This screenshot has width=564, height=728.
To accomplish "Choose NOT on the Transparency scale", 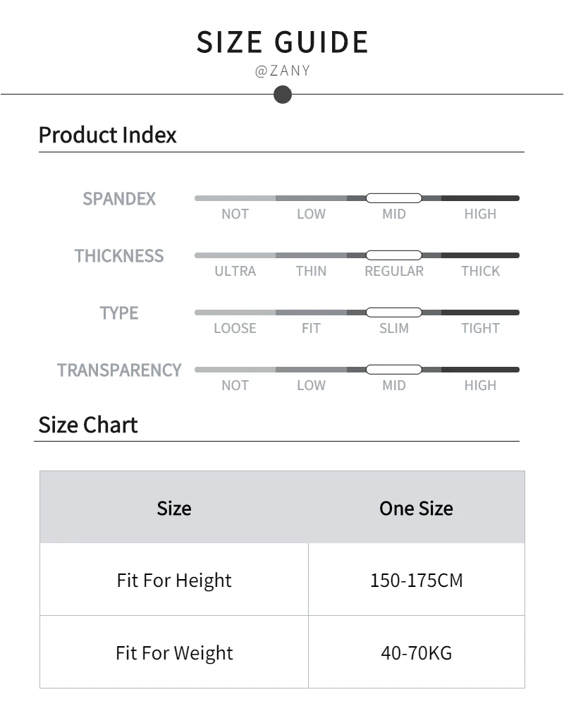I will [235, 385].
